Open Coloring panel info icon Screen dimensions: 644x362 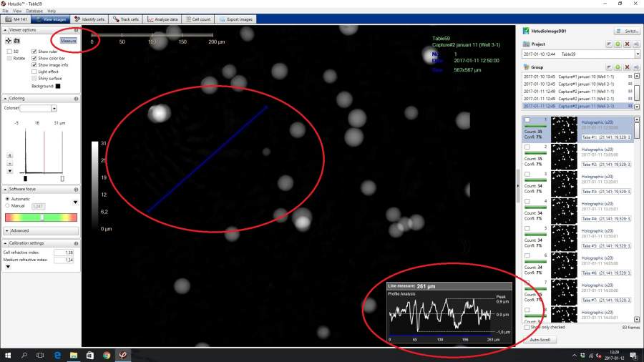click(x=76, y=99)
